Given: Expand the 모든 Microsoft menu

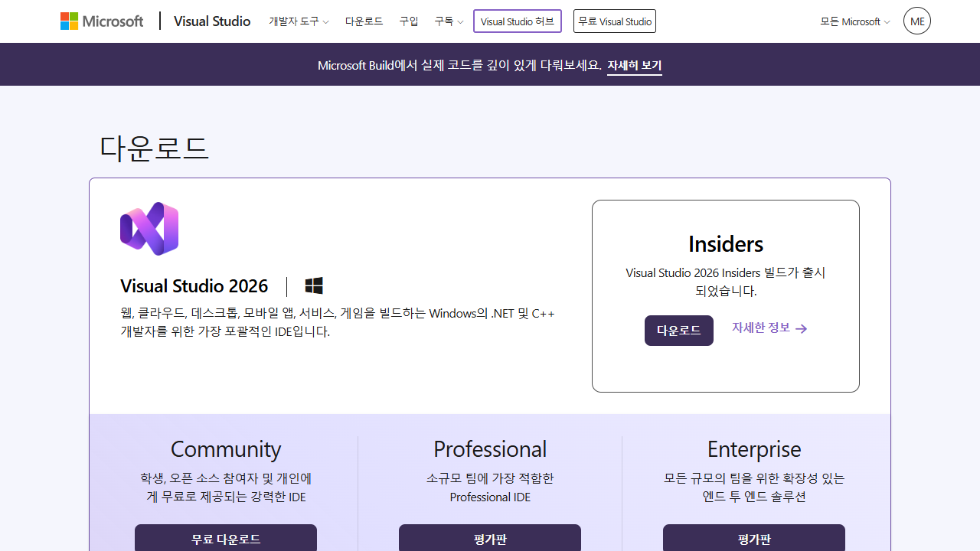Looking at the screenshot, I should (x=855, y=21).
